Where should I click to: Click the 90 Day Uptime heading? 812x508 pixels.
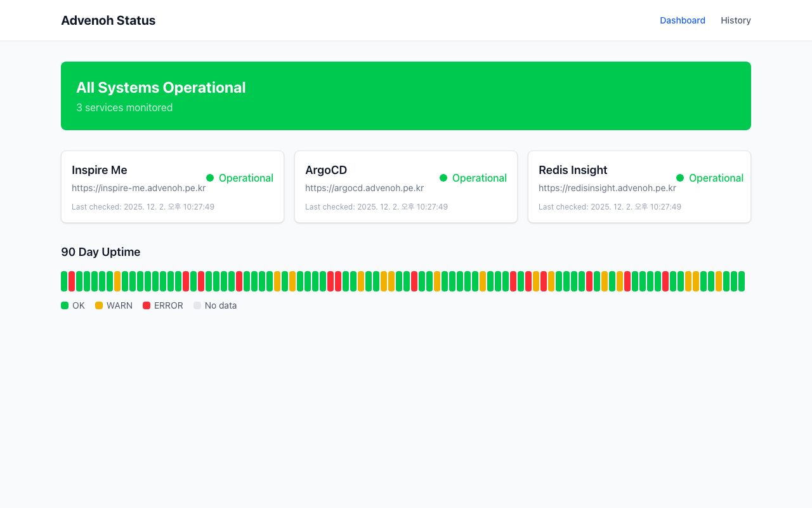coord(101,252)
